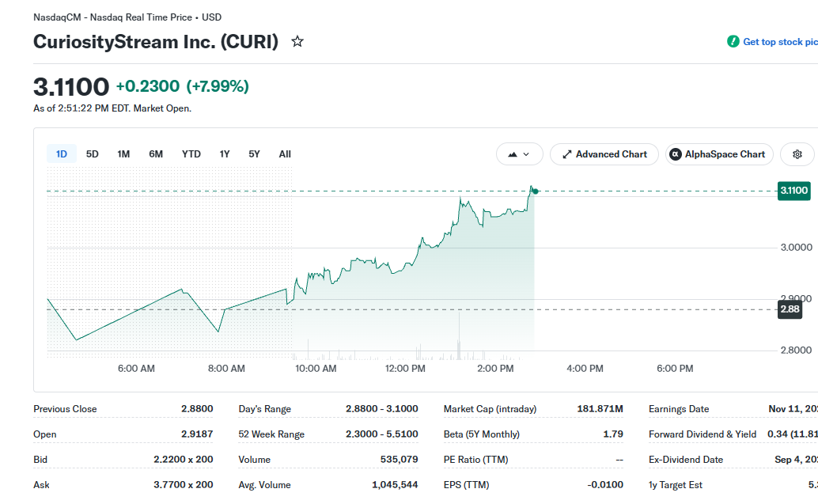Click the 3.1100 current price chart label
The height and width of the screenshot is (504, 818).
(794, 191)
